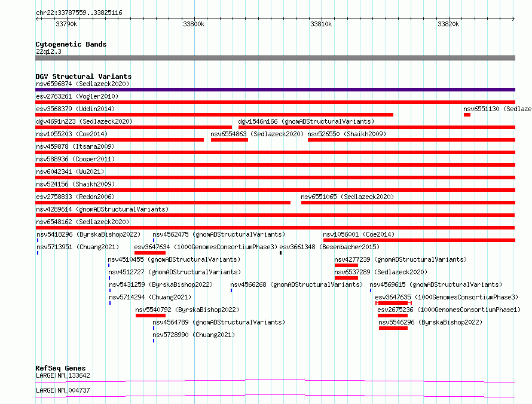Click nsv4277239 (gnomADStructuralVariants) label
The height and width of the screenshot is (404, 532).
(400, 259)
